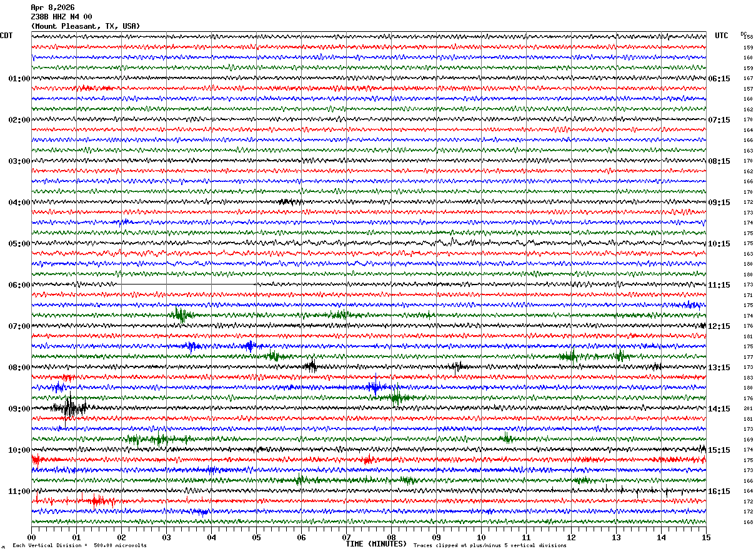Click the DC offset value 201

pos(748,409)
